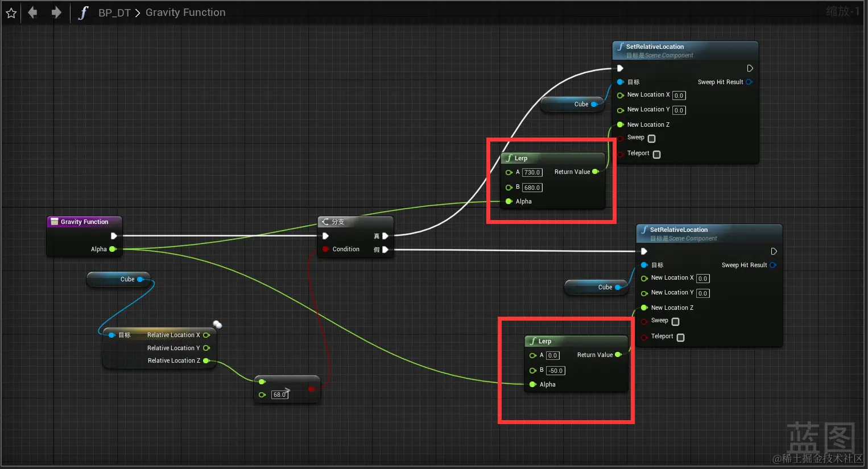Select the Gravity Function entry node title
868x469 pixels.
pyautogui.click(x=84, y=222)
